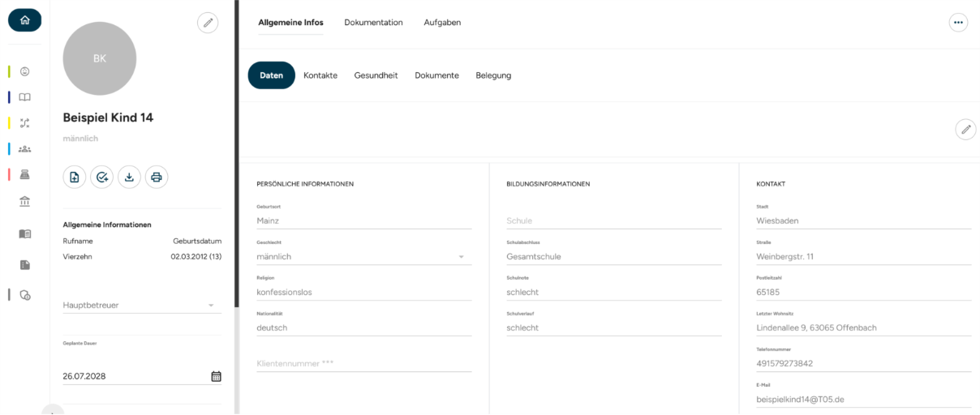Open the calendar picker for Geplante Dauer
980x415 pixels.
point(216,376)
